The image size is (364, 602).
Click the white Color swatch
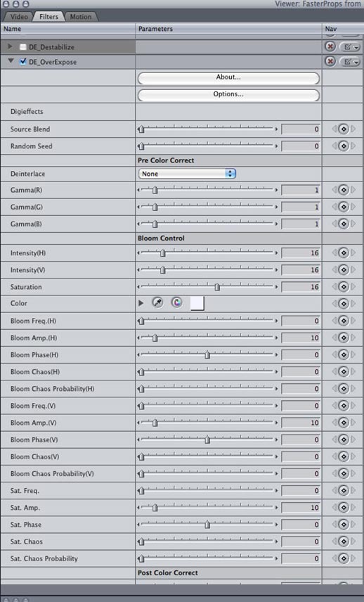[x=197, y=303]
